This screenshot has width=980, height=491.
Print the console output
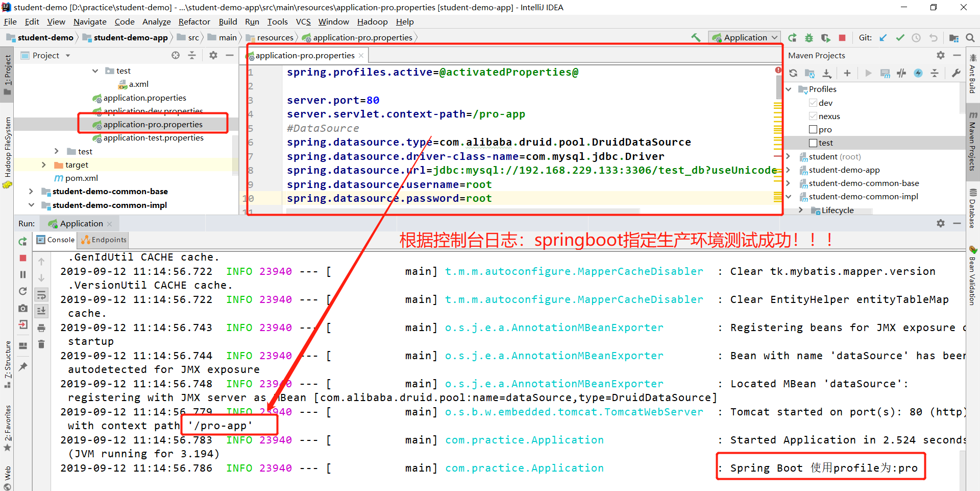[41, 328]
